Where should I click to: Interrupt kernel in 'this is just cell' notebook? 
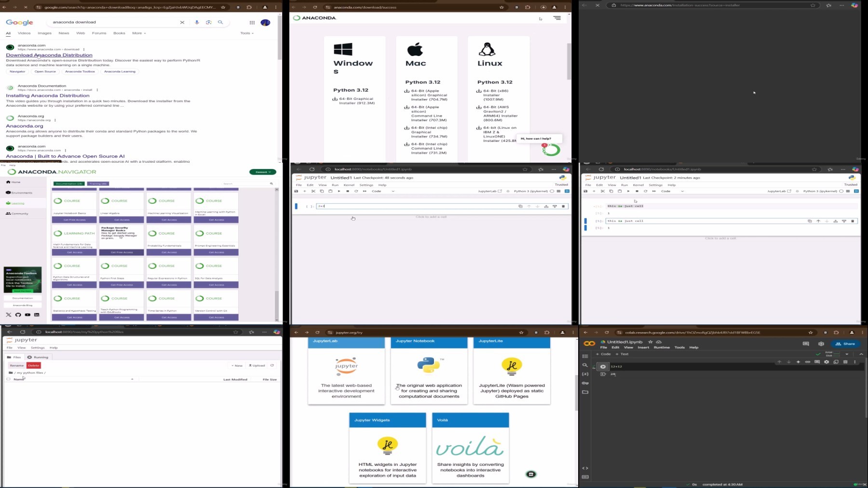click(x=637, y=191)
